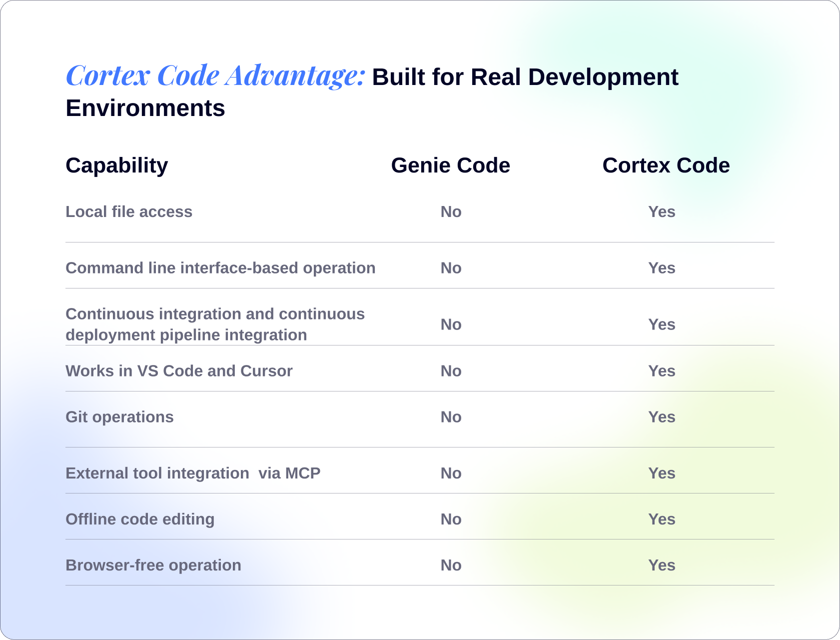Click 'Yes' in the Command line interface row
The width and height of the screenshot is (840, 640).
(662, 268)
